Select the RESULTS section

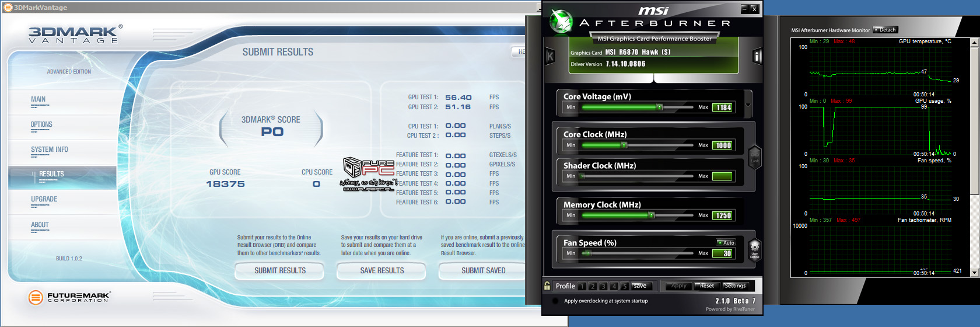click(x=62, y=177)
